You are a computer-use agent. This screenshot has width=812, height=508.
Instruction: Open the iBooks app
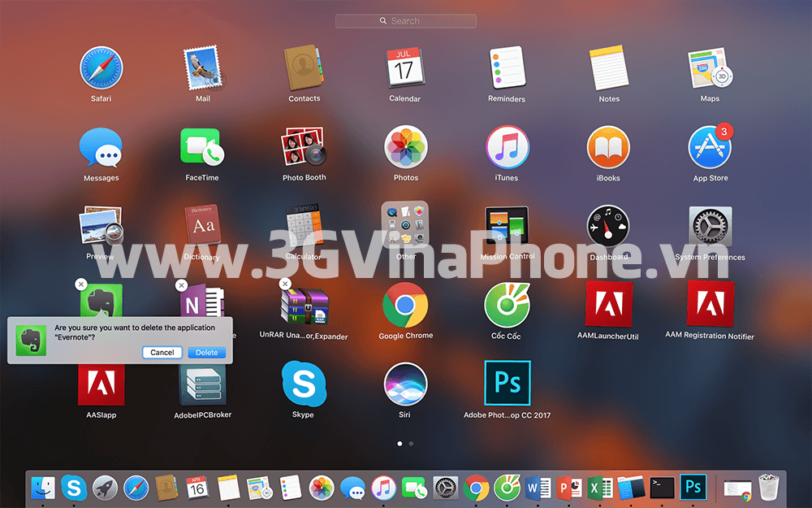click(608, 147)
